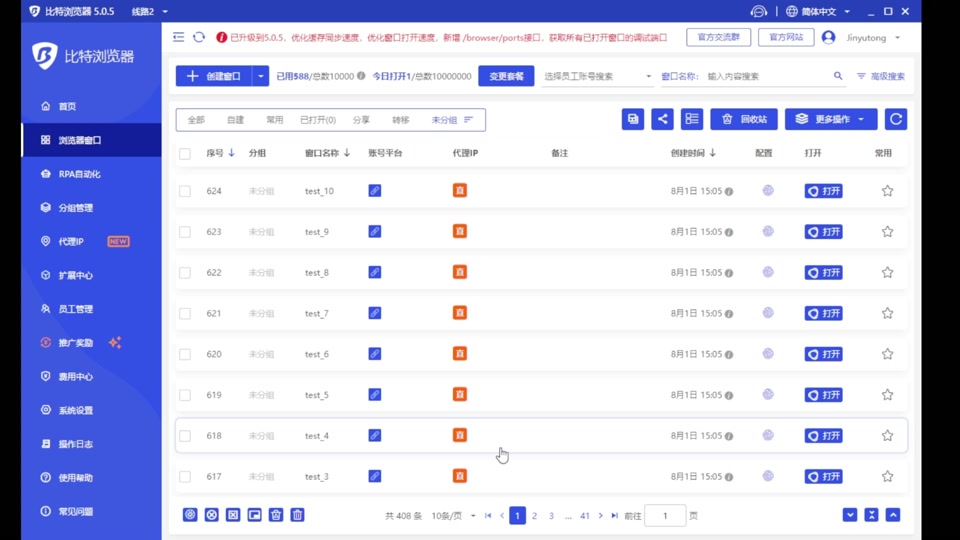Click the fingerprint config icon for test_6

(x=768, y=353)
